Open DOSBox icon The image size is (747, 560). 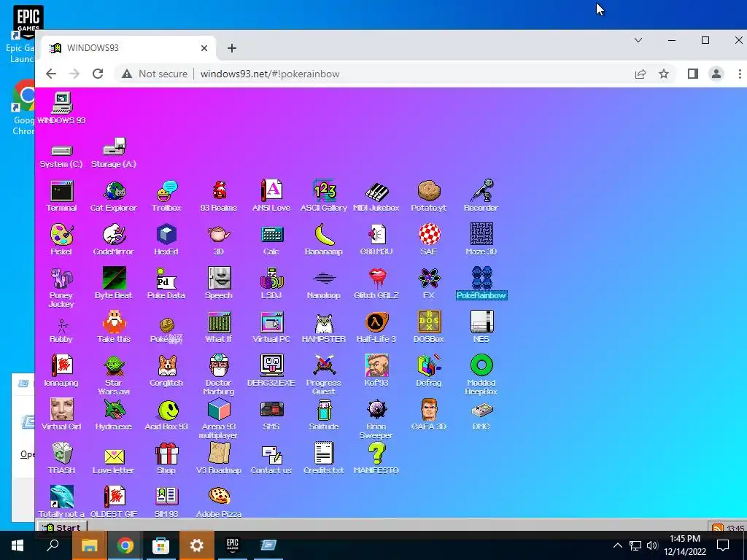click(429, 322)
